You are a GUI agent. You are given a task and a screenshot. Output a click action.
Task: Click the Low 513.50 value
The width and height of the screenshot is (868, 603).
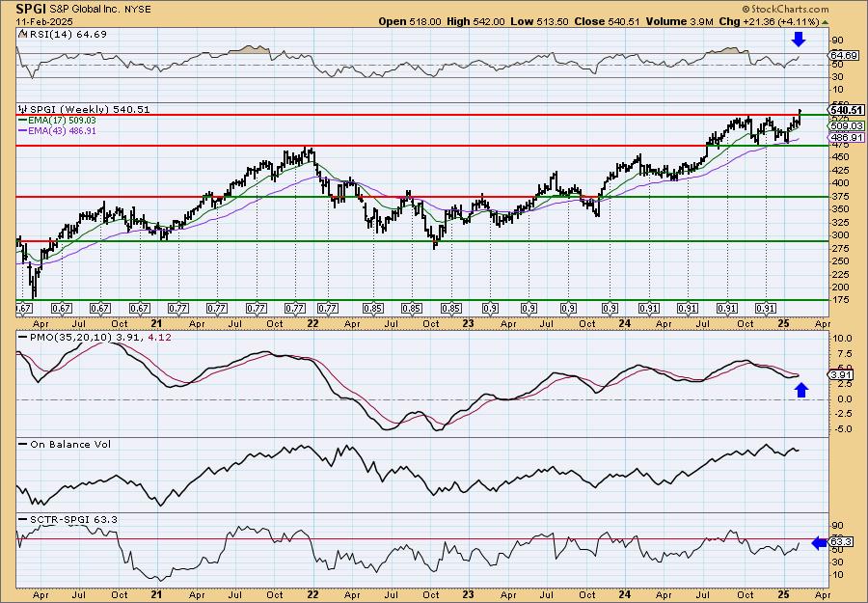coord(538,21)
